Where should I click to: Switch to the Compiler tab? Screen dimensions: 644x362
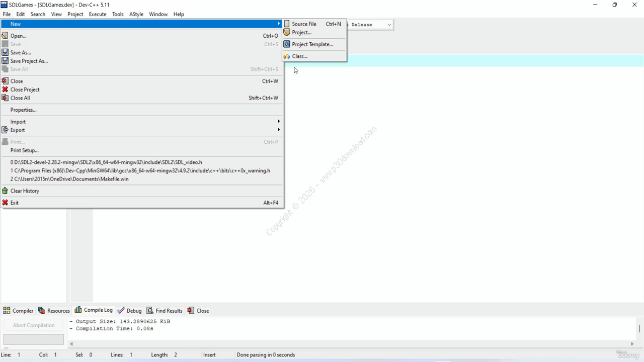tap(19, 310)
